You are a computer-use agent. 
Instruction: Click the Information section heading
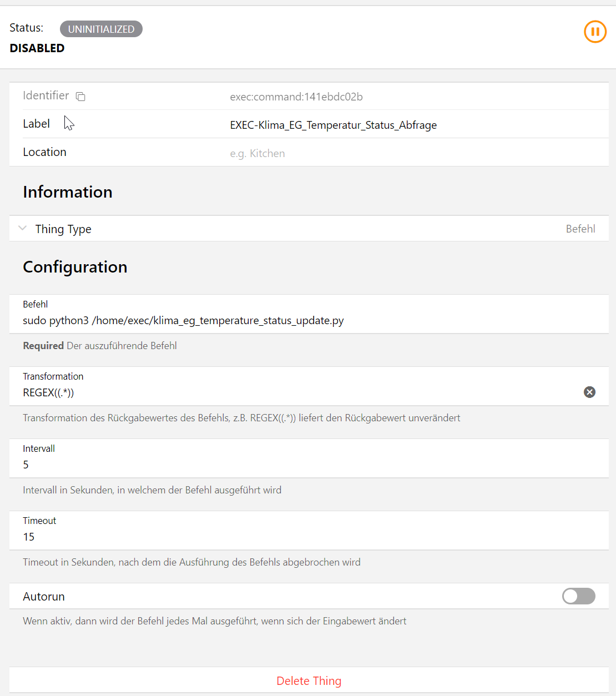coord(68,192)
